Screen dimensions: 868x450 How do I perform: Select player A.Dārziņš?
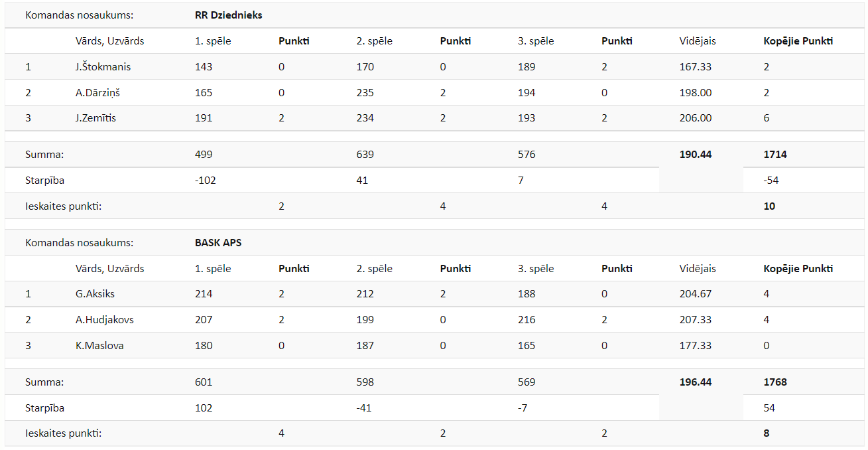pyautogui.click(x=97, y=93)
